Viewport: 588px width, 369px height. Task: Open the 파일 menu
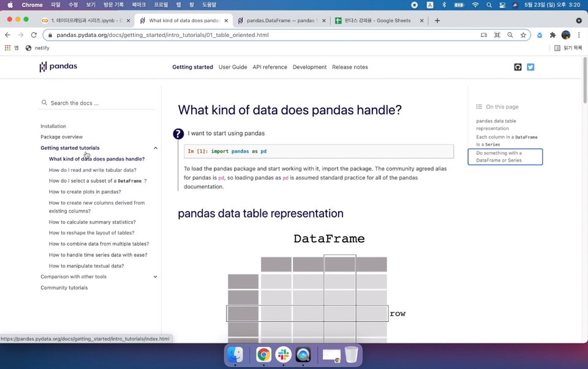point(56,5)
